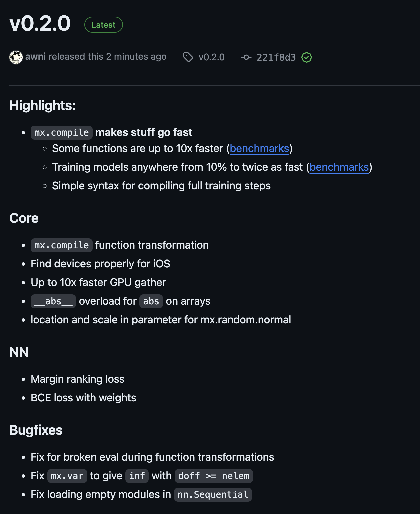Open the v0.2.0 release title
420x514 pixels.
point(40,24)
